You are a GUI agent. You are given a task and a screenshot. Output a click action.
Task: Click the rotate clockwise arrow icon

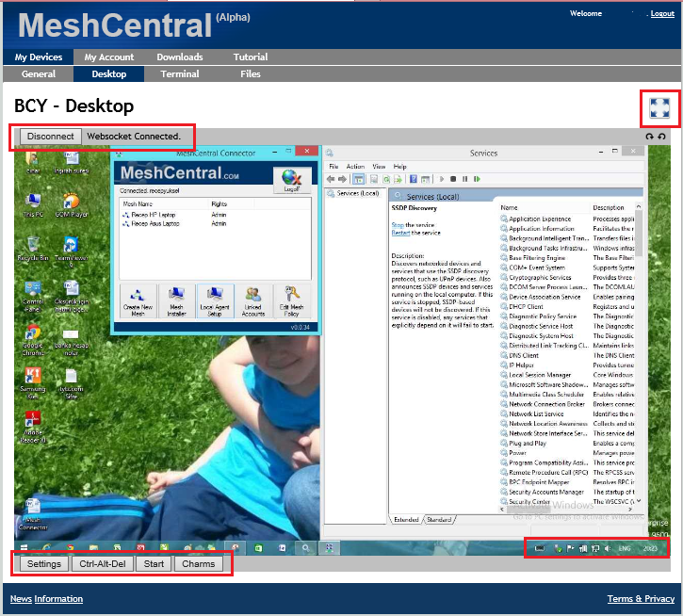tap(649, 137)
